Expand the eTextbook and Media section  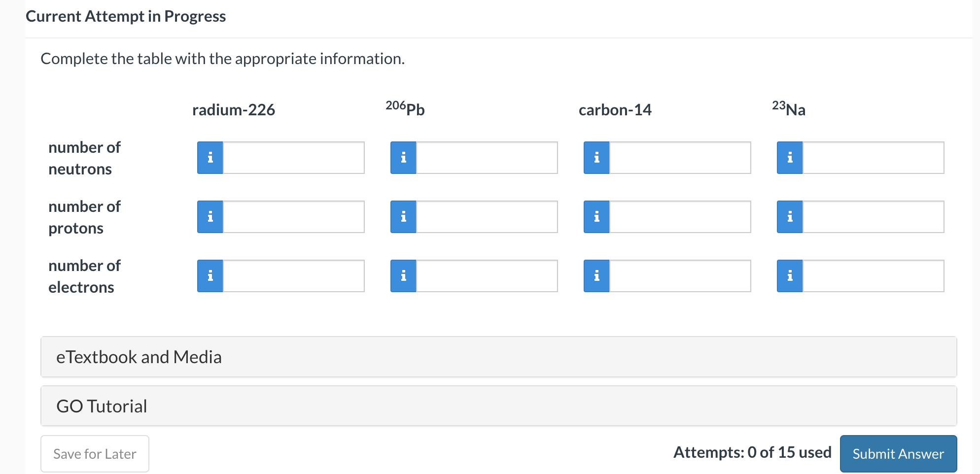point(498,357)
